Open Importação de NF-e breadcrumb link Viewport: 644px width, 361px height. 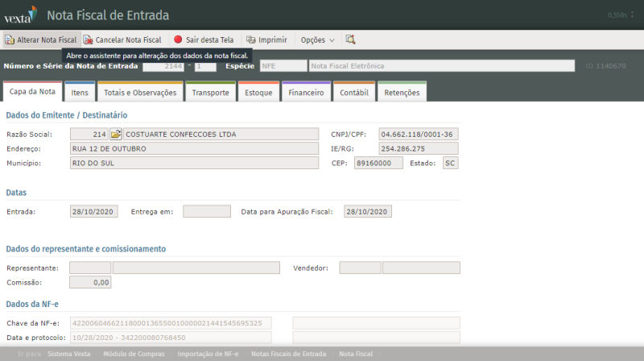point(208,354)
